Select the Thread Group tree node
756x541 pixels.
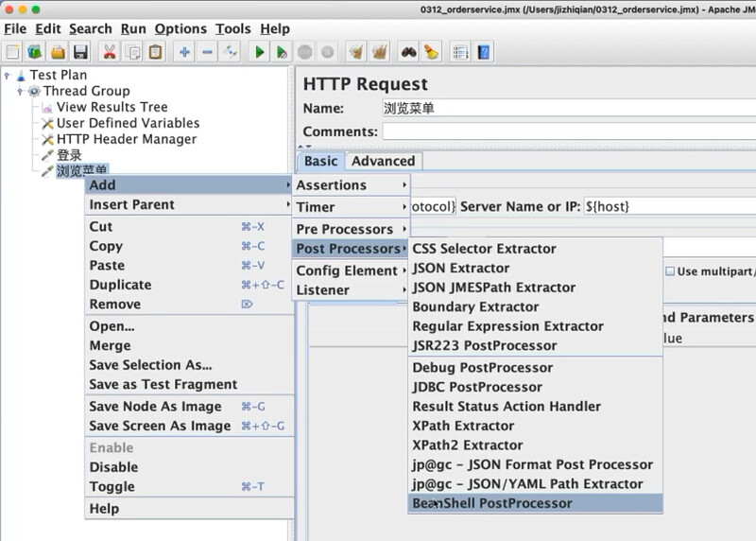click(x=86, y=91)
